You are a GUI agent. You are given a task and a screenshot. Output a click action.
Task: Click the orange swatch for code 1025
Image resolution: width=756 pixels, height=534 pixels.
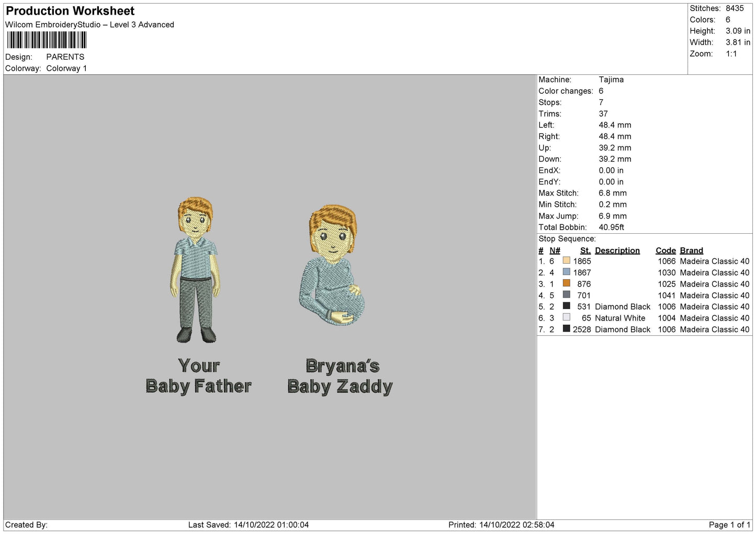[x=566, y=283]
